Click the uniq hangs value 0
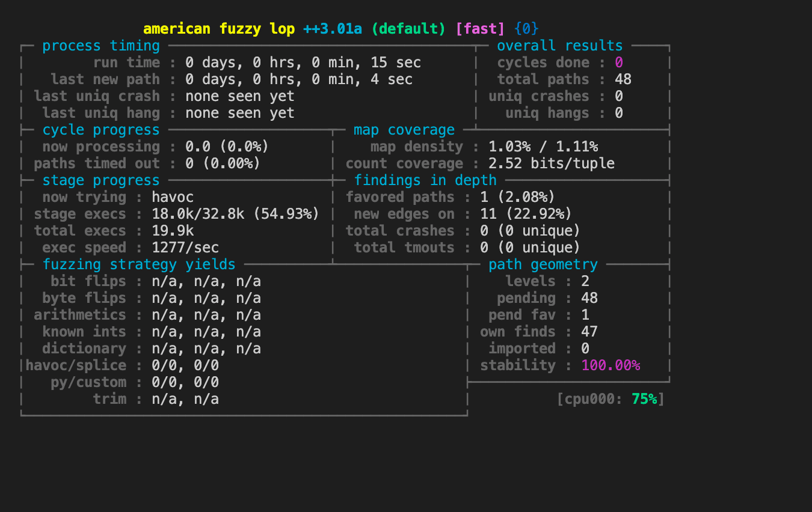 [x=619, y=113]
